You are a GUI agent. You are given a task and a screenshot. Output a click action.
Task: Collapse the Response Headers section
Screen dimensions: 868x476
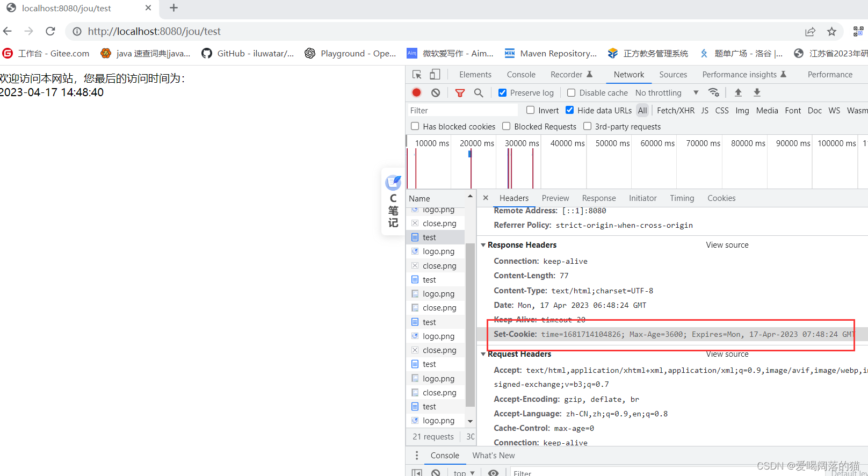(483, 245)
